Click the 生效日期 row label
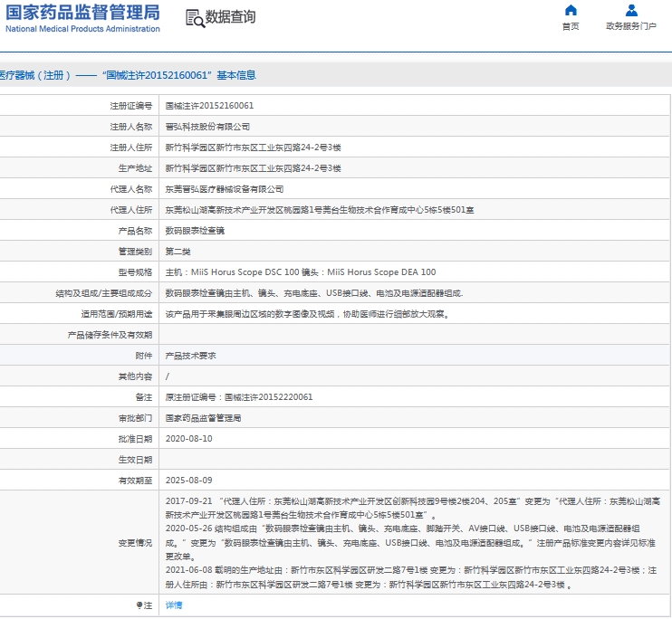 (x=136, y=460)
